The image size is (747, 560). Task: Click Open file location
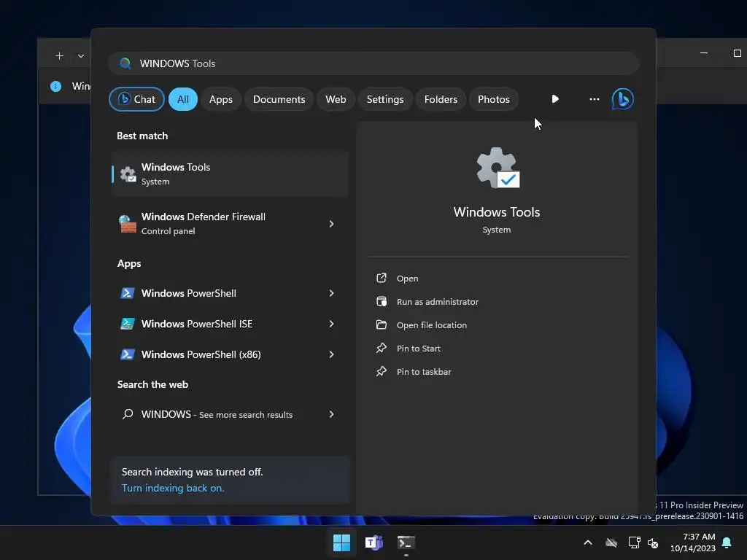[x=432, y=325]
